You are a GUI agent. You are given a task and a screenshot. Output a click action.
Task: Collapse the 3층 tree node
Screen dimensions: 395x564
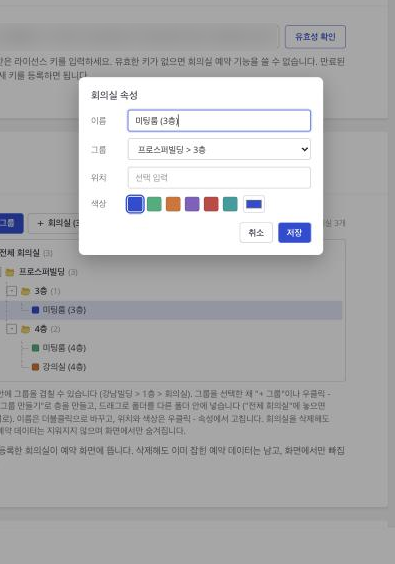[12, 291]
